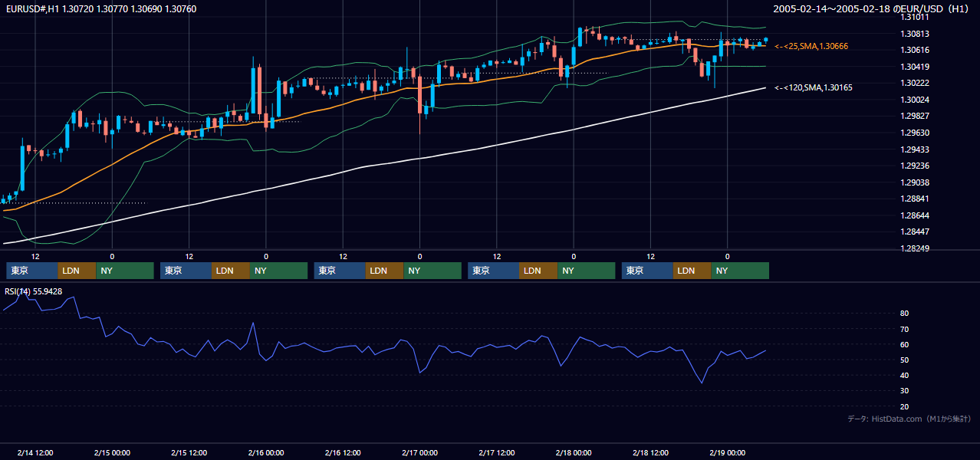Click the RSI(14) 55.9428 indicator label
The height and width of the screenshot is (460, 980).
coord(33,291)
